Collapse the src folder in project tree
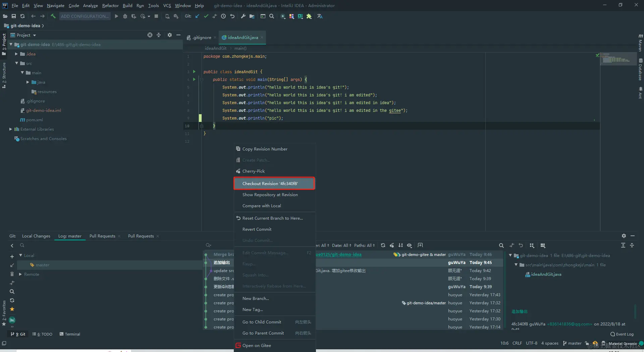 (x=16, y=63)
